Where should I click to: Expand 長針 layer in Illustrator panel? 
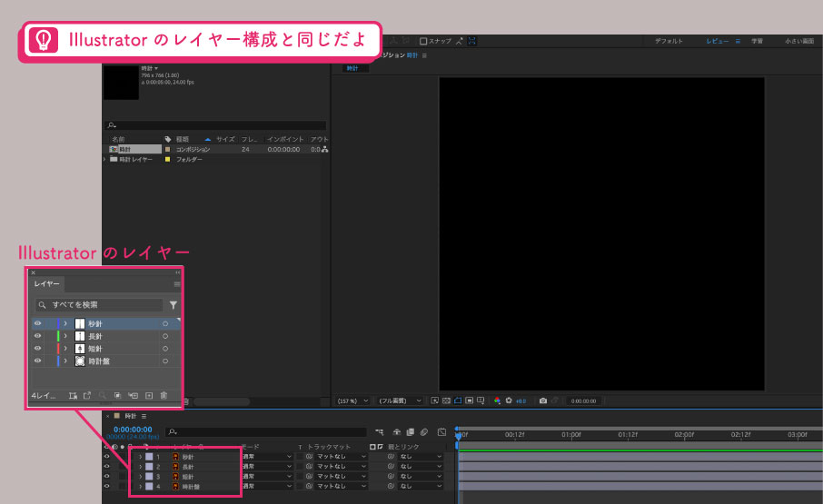(65, 336)
